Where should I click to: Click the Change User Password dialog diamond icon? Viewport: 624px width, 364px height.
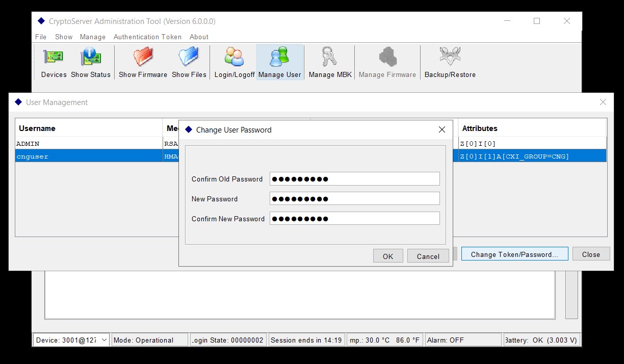(189, 129)
